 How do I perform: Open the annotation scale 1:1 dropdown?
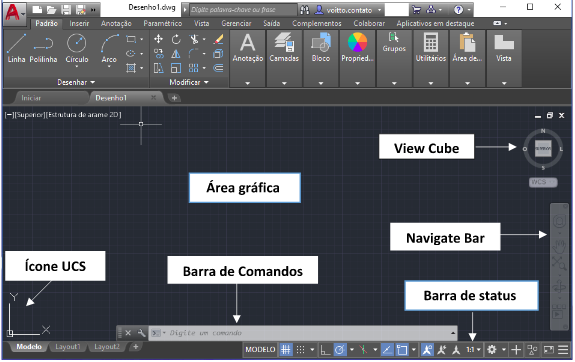click(474, 350)
